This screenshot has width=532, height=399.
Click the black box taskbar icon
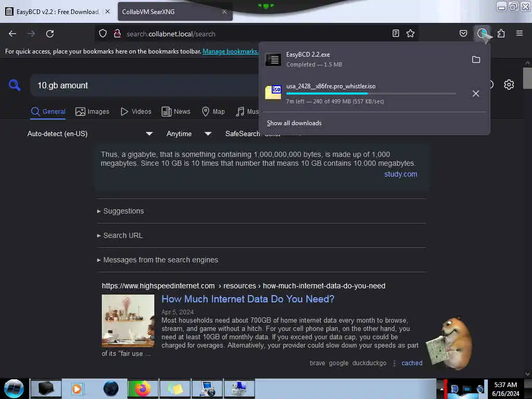pyautogui.click(x=46, y=389)
